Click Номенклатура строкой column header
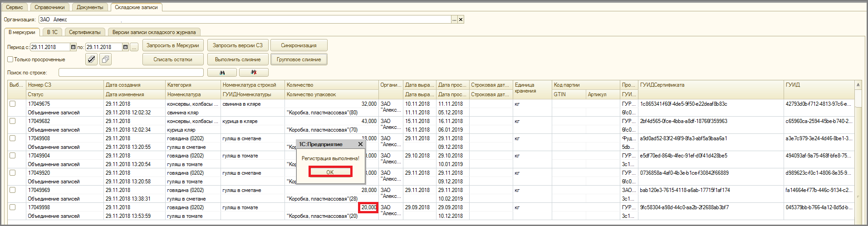The width and height of the screenshot is (868, 226). [253, 85]
